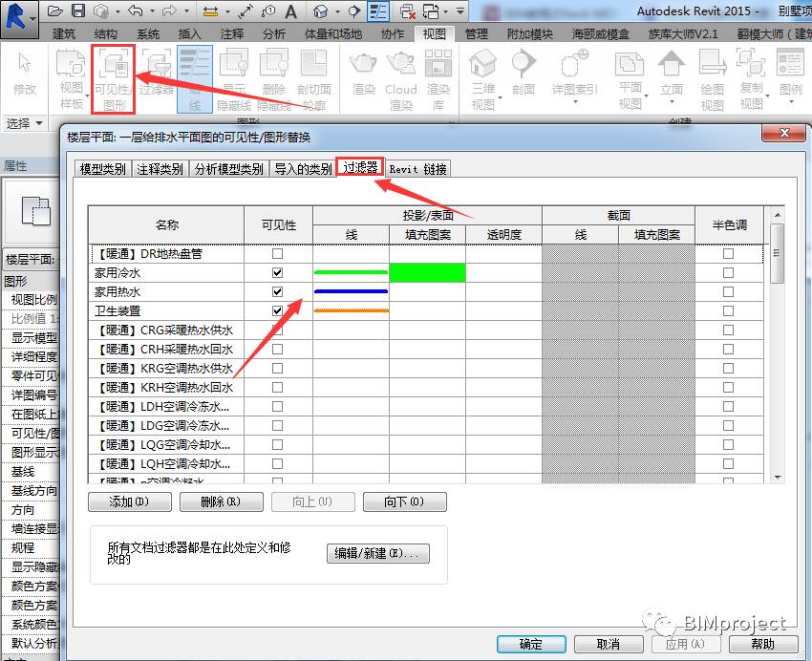Click the filter list scrollbar down arrow
The height and width of the screenshot is (661, 812).
(x=778, y=478)
